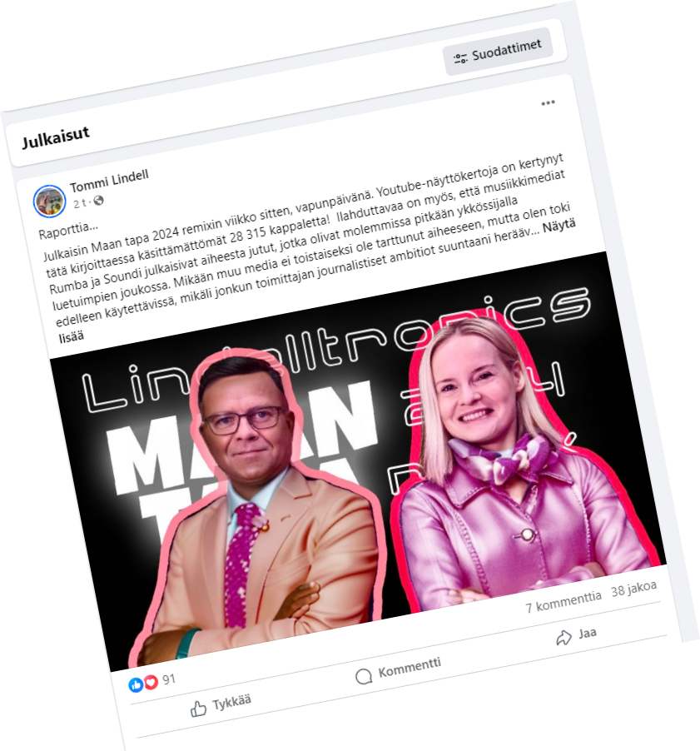Like the post with Tykkää
This screenshot has width=700, height=751.
click(221, 705)
